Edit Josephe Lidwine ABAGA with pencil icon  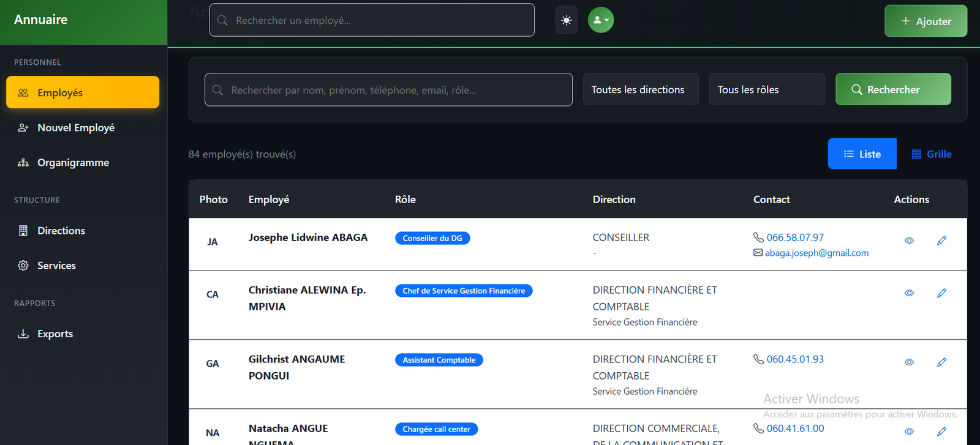[x=941, y=241]
